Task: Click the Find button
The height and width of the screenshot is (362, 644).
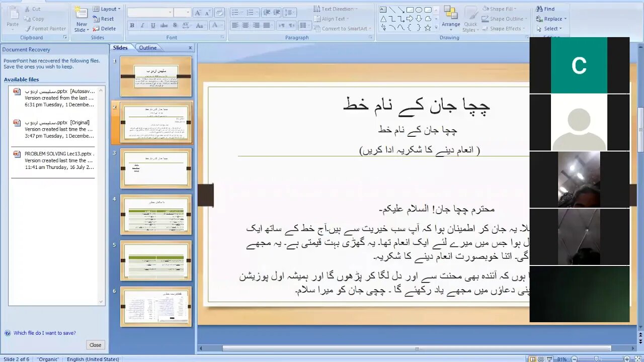Action: tap(545, 9)
